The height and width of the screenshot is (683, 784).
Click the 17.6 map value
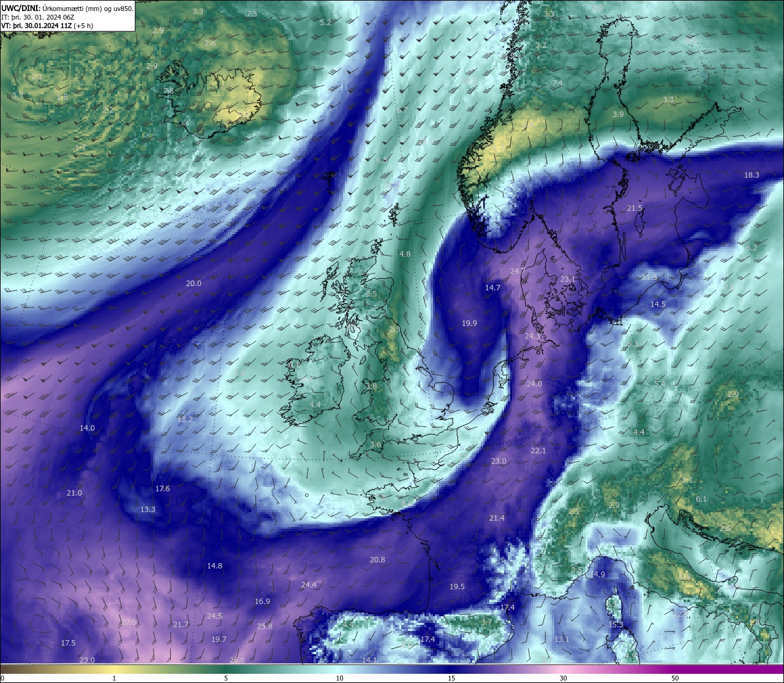coord(162,489)
